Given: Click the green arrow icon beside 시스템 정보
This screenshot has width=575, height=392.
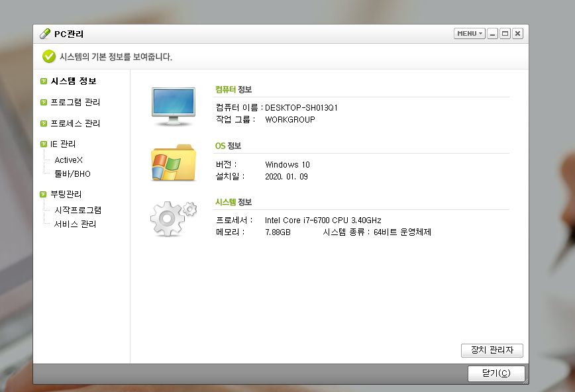Looking at the screenshot, I should 44,81.
